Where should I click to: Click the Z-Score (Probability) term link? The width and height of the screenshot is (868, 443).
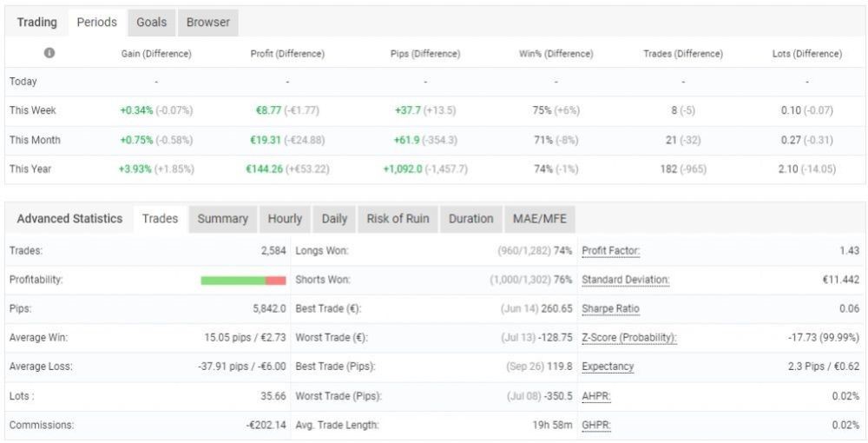(x=629, y=338)
